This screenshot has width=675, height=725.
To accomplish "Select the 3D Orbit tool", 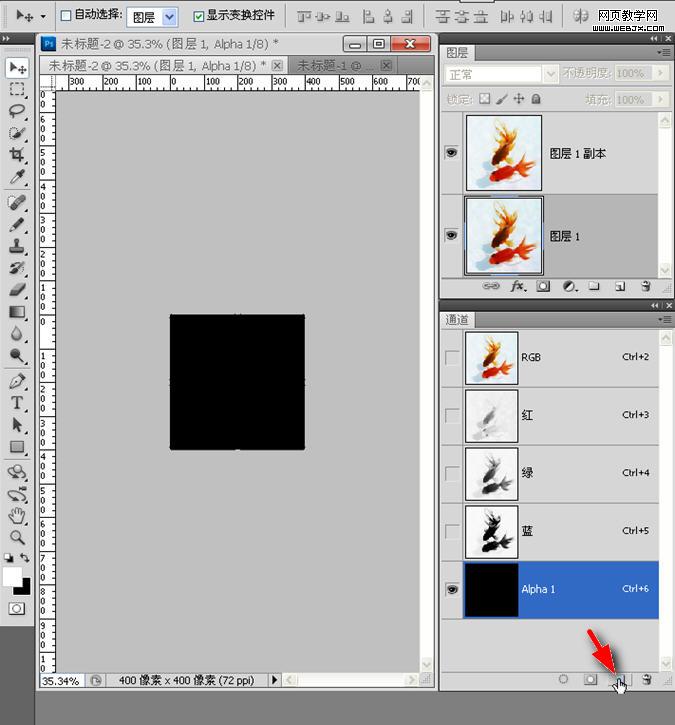I will (x=18, y=494).
